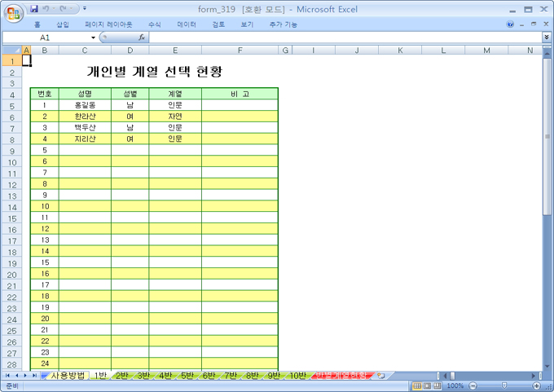Click the insert function fx icon
Viewport: 554px width, 392px height.
141,37
